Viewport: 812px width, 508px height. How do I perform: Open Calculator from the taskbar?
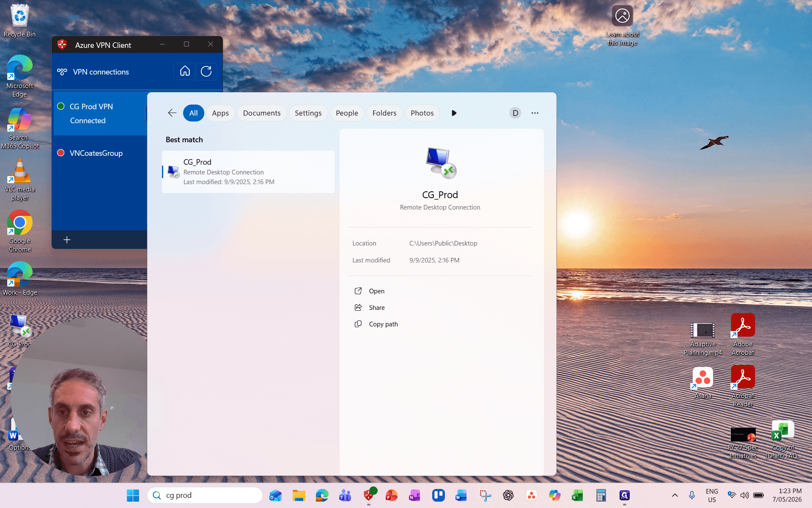pyautogui.click(x=601, y=495)
